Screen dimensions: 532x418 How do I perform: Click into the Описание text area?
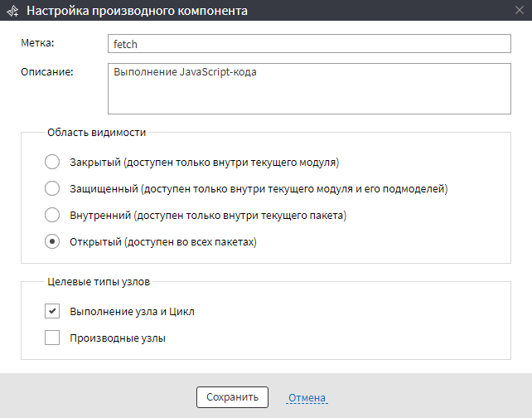(309, 89)
